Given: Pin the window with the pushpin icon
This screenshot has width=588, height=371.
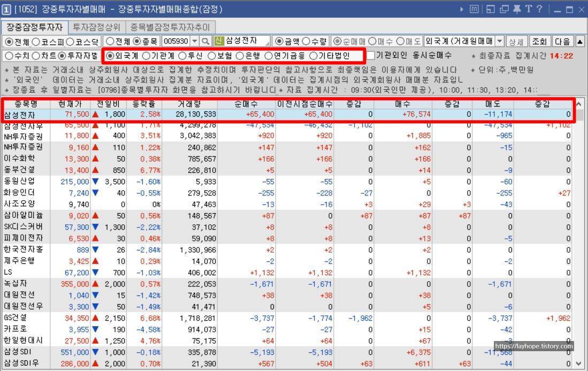Looking at the screenshot, I should tap(517, 9).
